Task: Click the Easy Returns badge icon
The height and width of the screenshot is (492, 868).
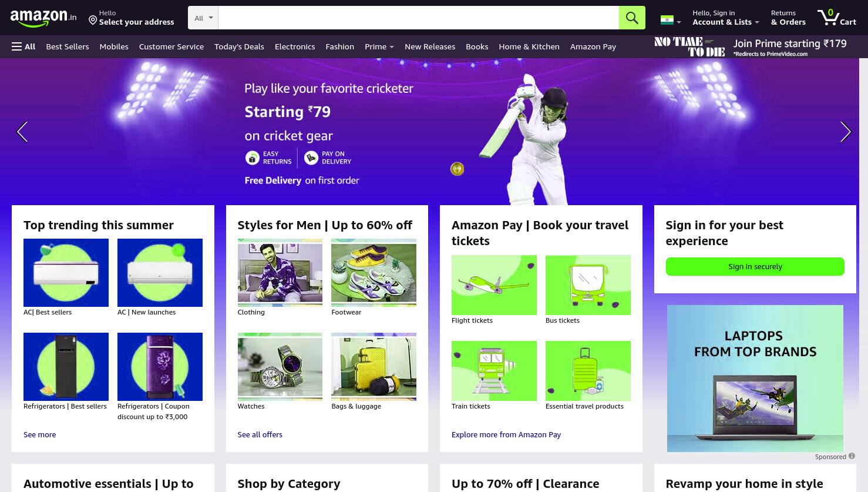Action: (x=253, y=158)
